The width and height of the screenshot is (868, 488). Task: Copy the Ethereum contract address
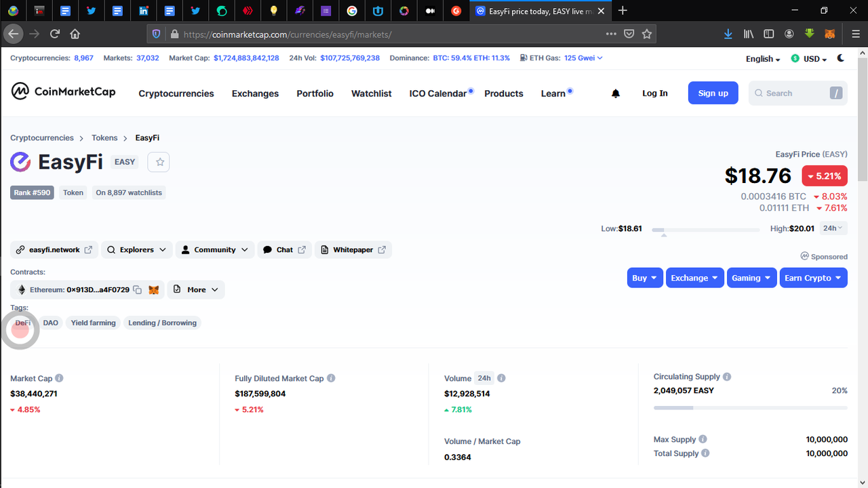point(137,290)
